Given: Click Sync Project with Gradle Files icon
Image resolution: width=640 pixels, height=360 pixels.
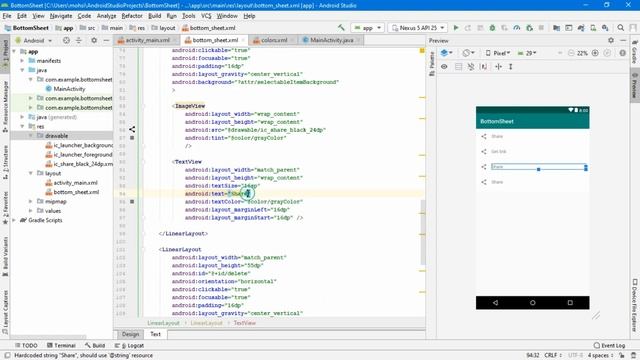Looking at the screenshot, I should tap(581, 28).
